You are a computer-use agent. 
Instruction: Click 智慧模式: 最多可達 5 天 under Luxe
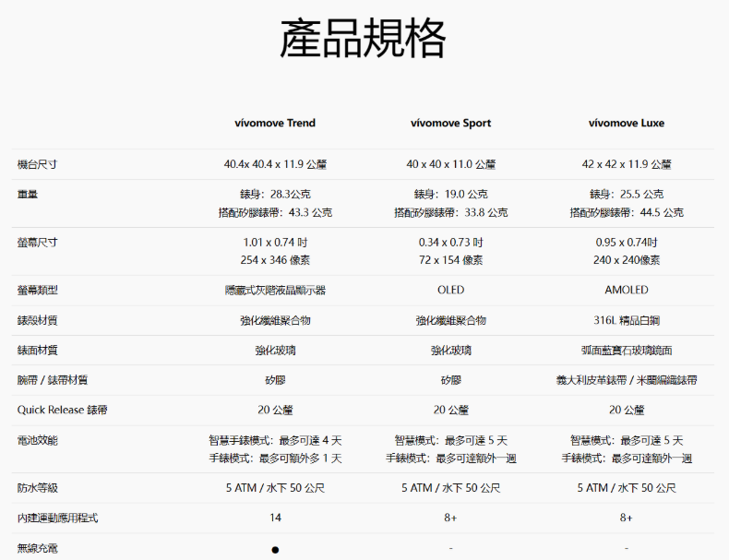coord(627,440)
